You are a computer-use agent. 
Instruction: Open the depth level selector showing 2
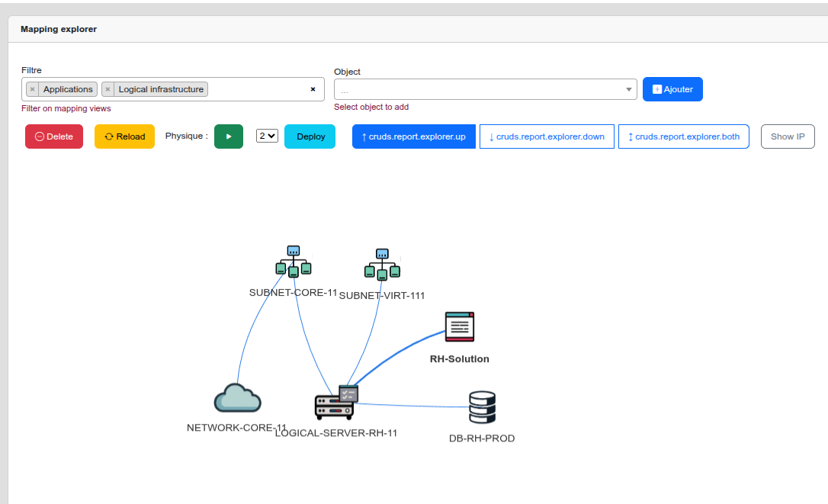tap(267, 136)
